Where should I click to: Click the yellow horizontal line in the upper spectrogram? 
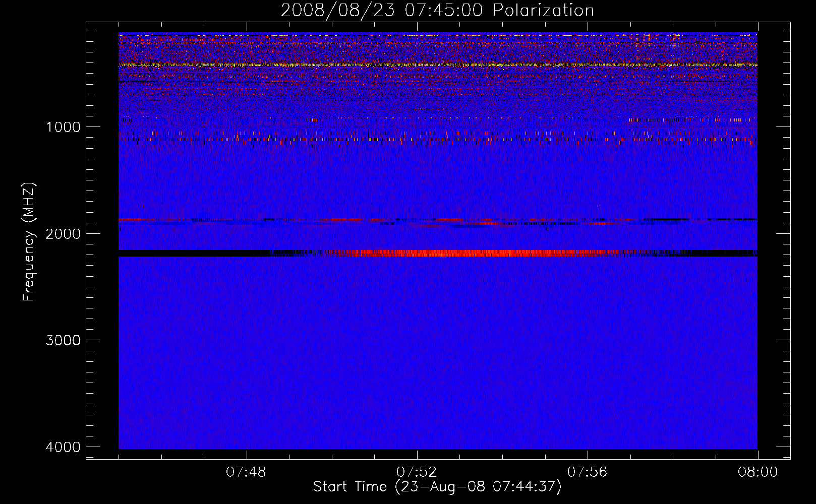438,65
